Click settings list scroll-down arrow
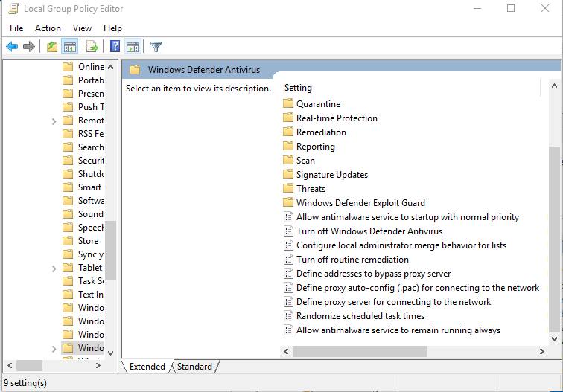Screen dimensions: 563x392 tap(554, 339)
